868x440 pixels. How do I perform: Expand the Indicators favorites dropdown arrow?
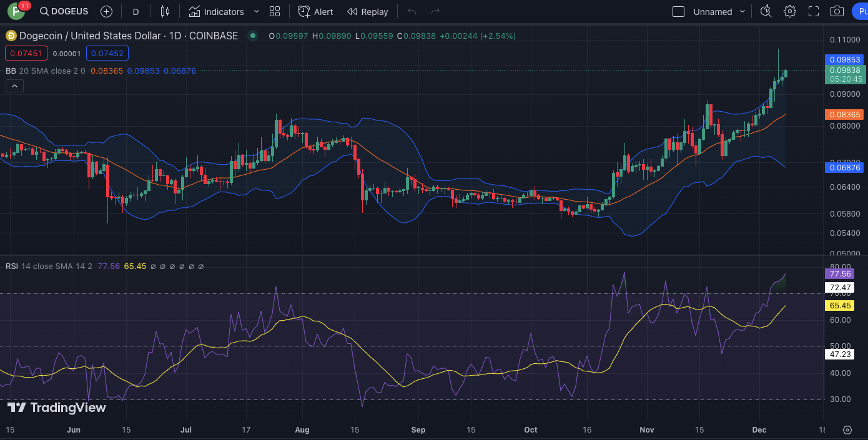(257, 12)
